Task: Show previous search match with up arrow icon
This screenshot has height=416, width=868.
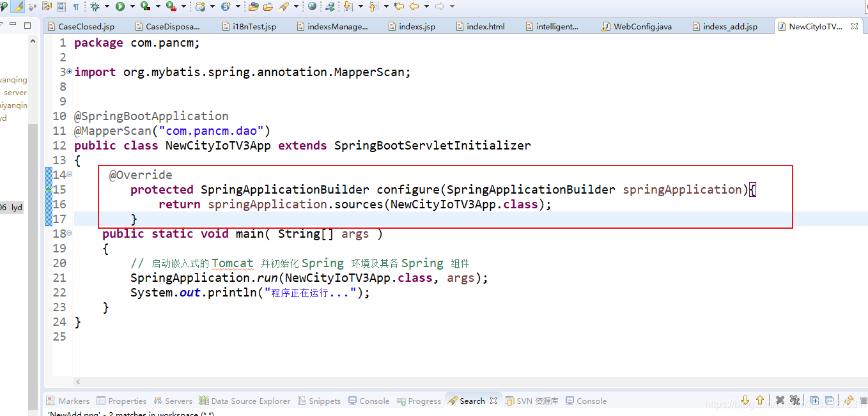Action: tap(760, 400)
